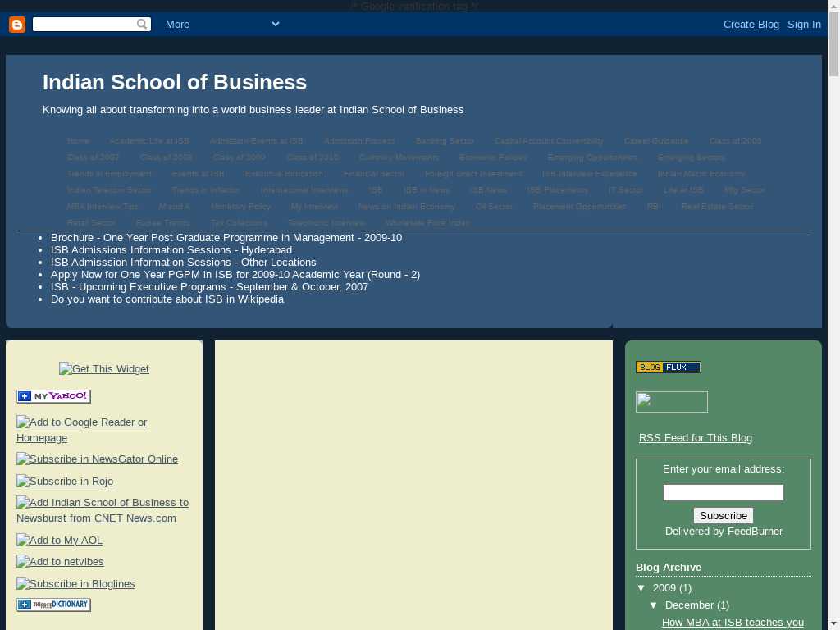The height and width of the screenshot is (630, 840).
Task: Collapse the December archive month
Action: 654,605
